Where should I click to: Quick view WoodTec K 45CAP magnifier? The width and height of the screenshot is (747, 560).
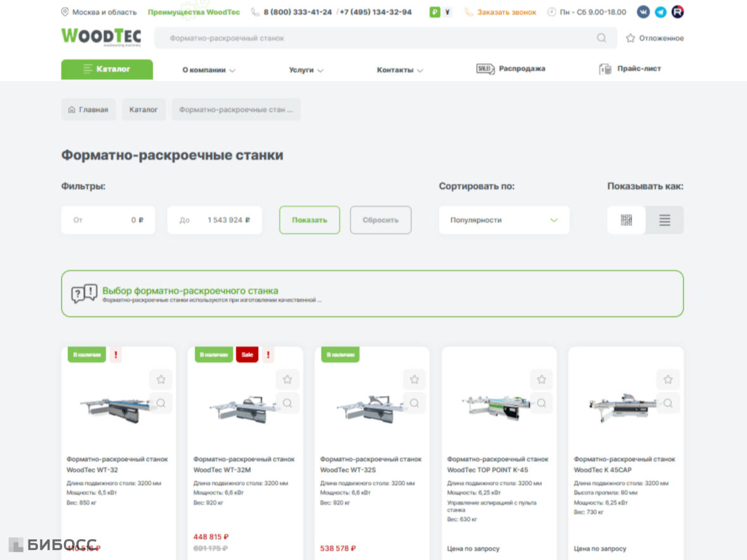pos(668,403)
